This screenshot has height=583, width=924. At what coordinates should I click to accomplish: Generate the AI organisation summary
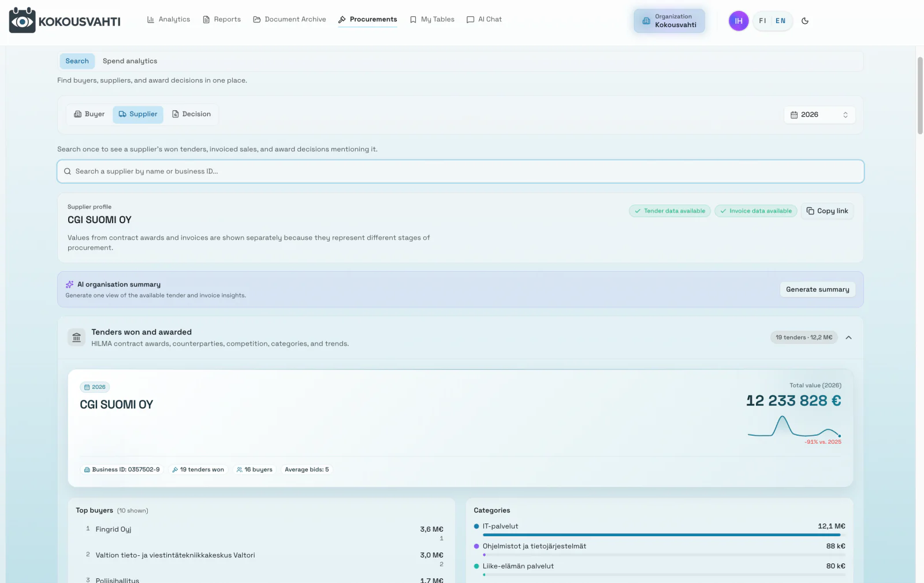pyautogui.click(x=817, y=289)
